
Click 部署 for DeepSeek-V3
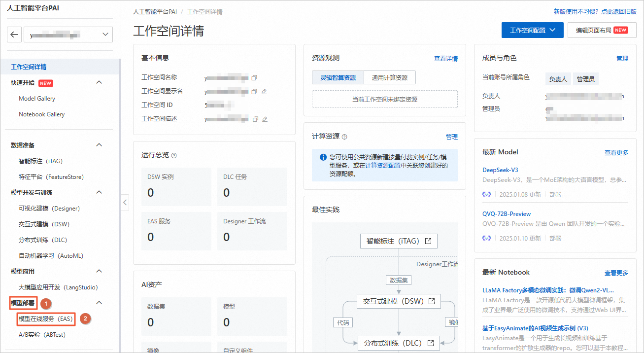point(555,194)
